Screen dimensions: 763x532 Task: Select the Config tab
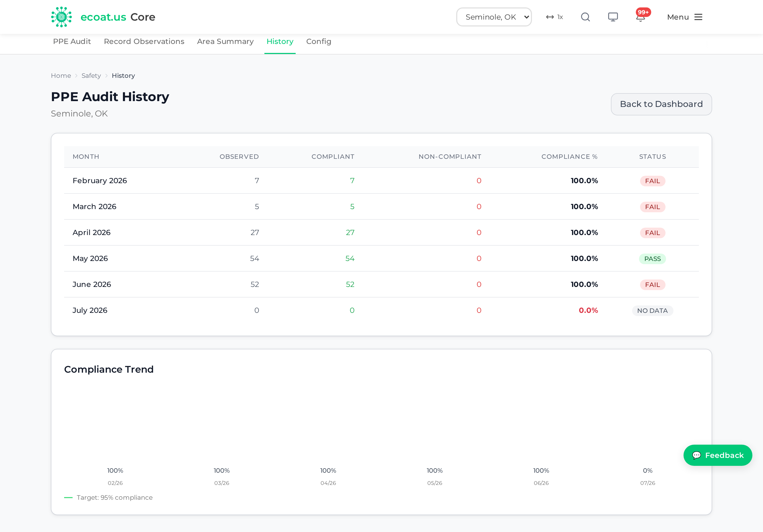point(318,42)
